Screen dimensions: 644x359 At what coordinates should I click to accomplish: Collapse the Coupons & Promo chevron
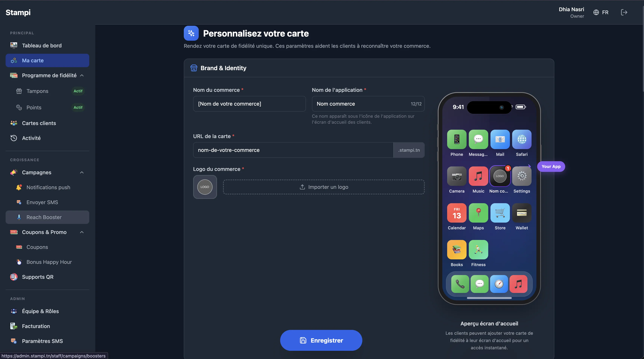coord(82,232)
